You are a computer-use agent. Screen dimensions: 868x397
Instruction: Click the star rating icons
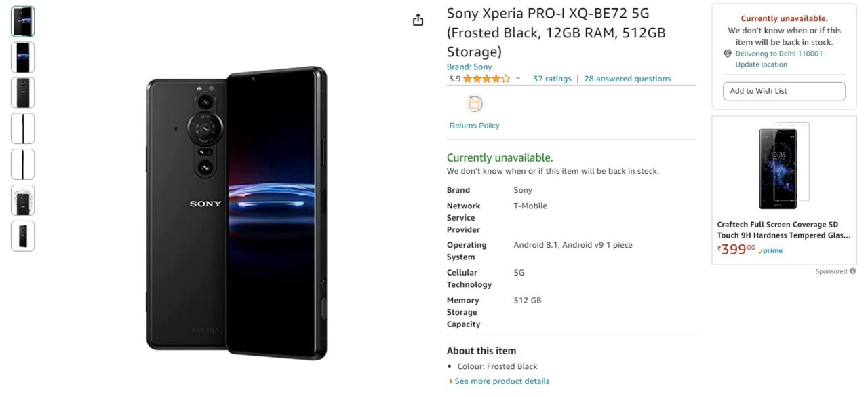pyautogui.click(x=487, y=79)
